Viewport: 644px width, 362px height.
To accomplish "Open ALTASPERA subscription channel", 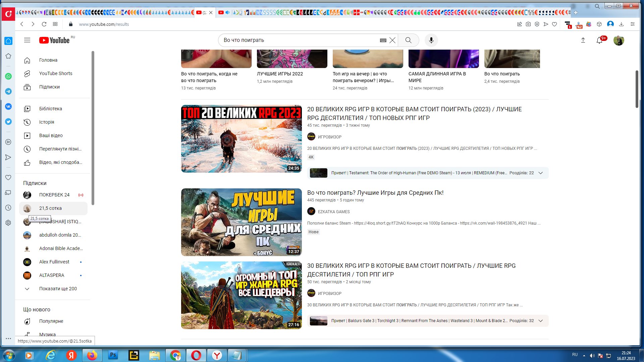I will coord(53,275).
